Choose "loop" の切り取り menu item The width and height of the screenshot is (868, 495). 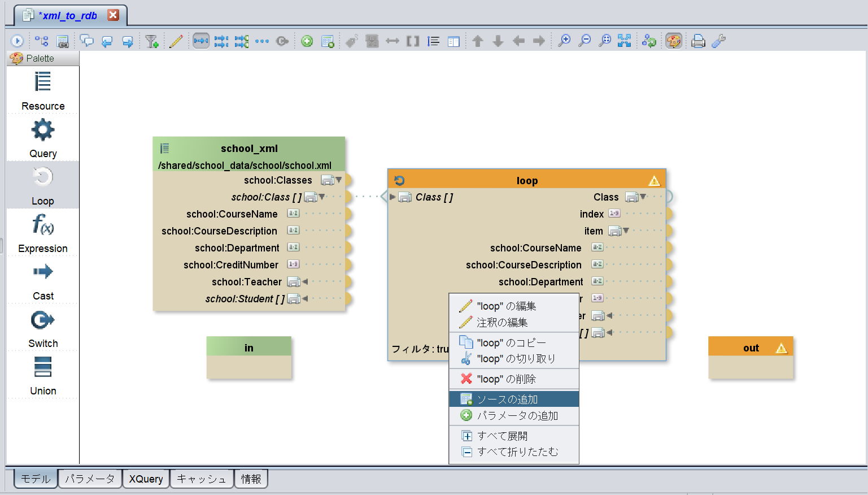514,358
